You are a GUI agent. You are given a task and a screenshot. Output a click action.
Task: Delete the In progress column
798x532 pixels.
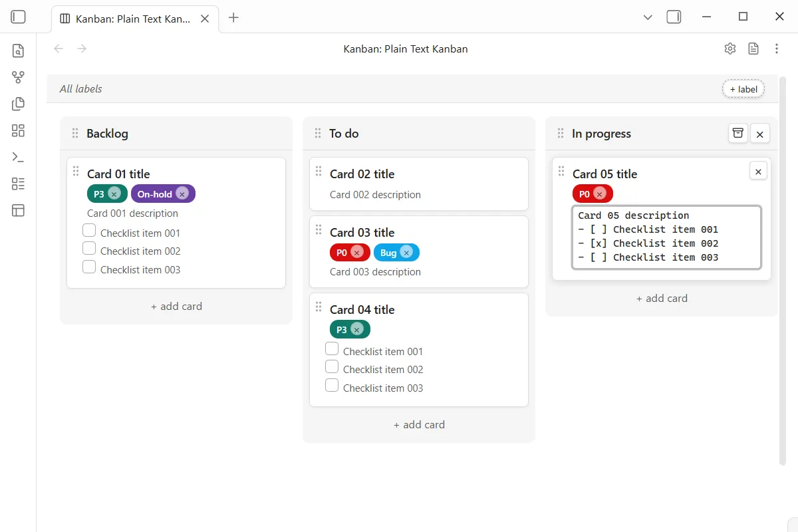[760, 134]
